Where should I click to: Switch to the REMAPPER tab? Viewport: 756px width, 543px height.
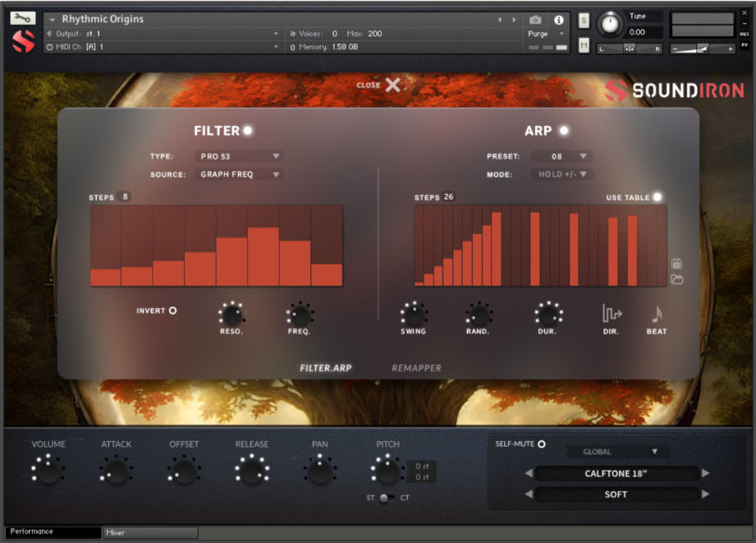coord(417,368)
